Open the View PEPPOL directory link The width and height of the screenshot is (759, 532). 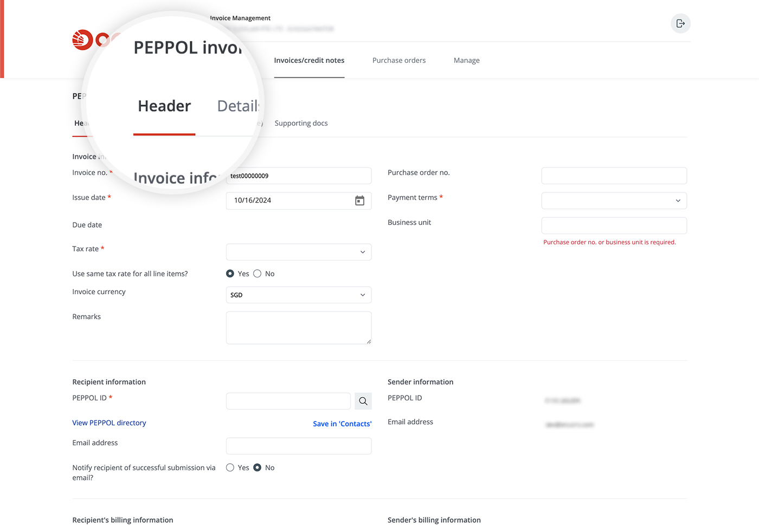click(109, 423)
